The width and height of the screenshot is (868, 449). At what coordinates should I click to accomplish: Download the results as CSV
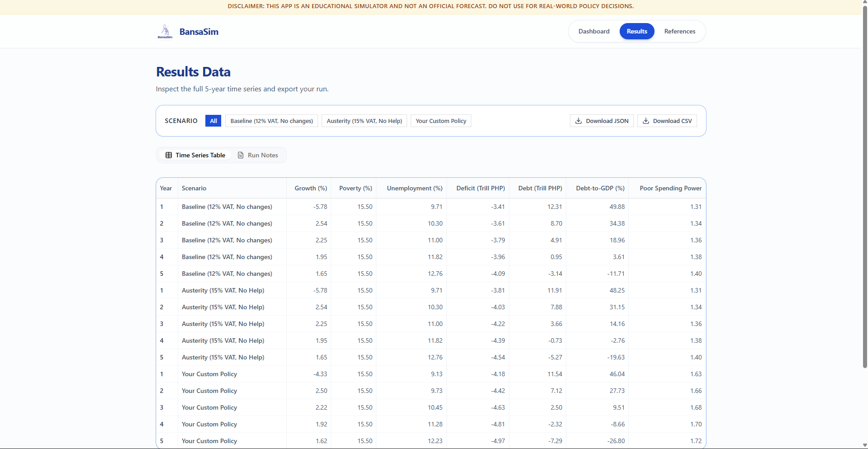pos(667,121)
